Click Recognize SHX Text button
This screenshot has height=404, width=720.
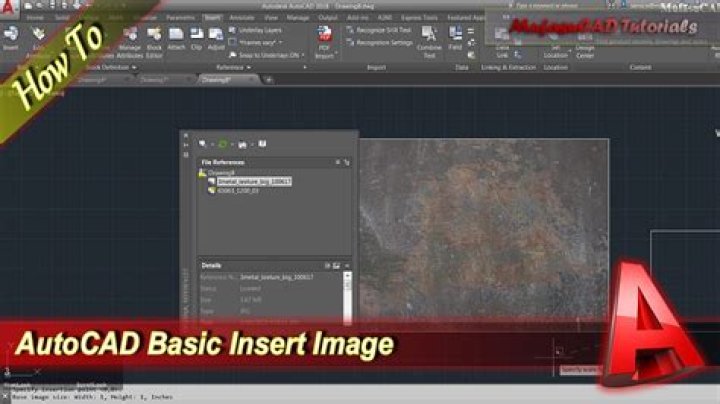pyautogui.click(x=378, y=30)
